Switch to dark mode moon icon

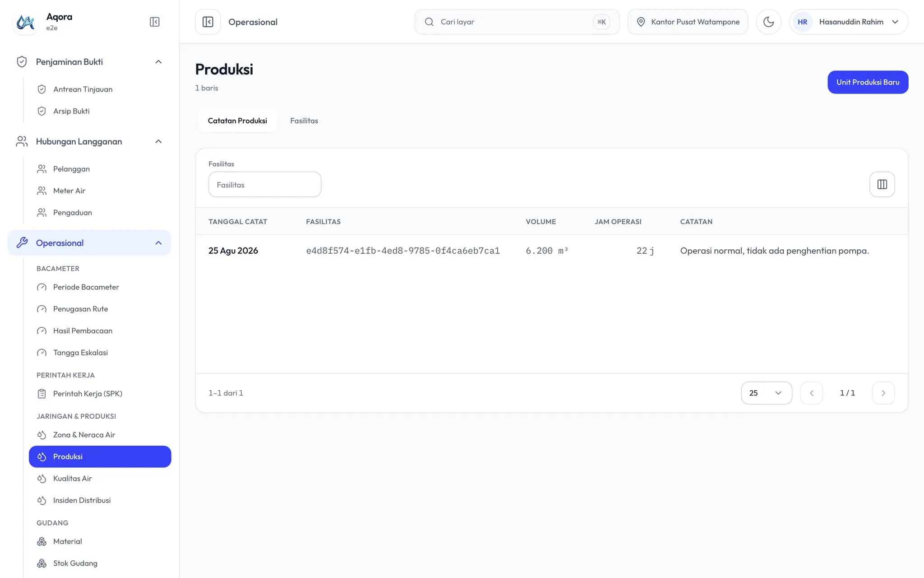[x=768, y=22]
